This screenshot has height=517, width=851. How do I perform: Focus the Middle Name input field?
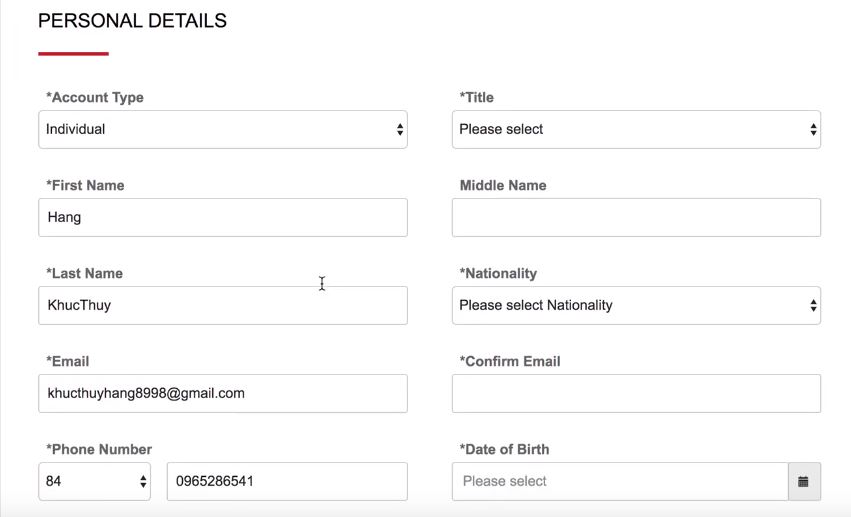(636, 218)
